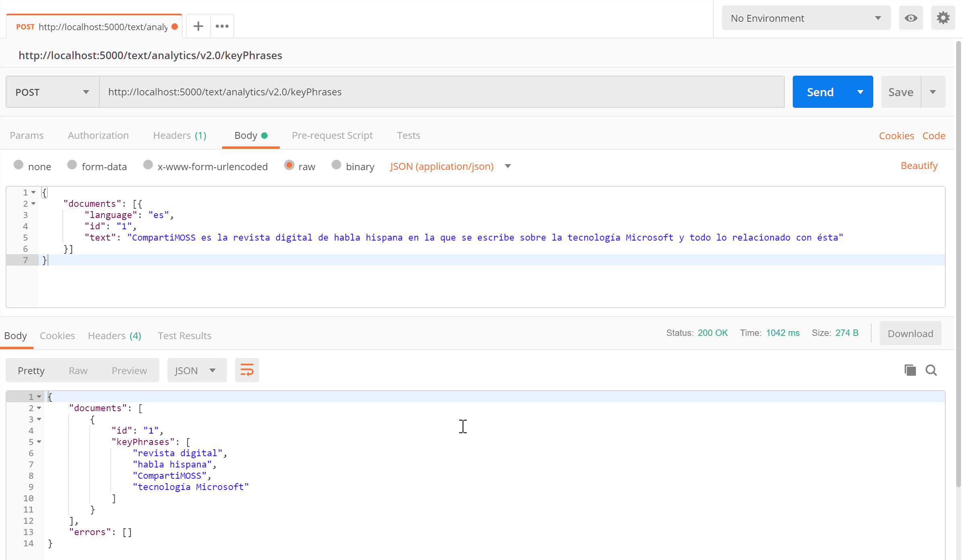963x560 pixels.
Task: Select the form-data body type
Action: (x=72, y=165)
